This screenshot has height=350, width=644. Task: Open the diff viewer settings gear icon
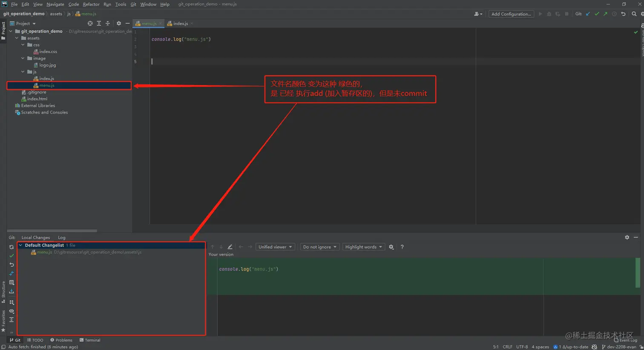(391, 247)
